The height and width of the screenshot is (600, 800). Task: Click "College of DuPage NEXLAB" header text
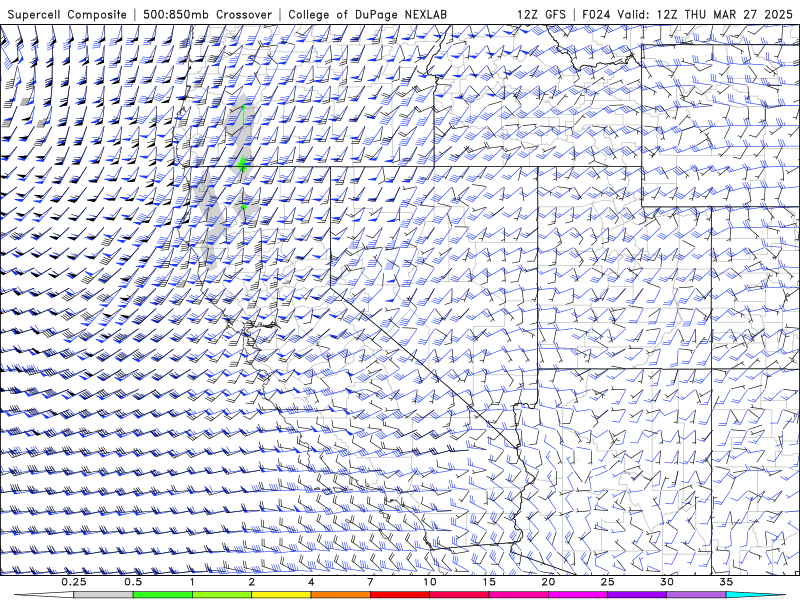pyautogui.click(x=367, y=14)
